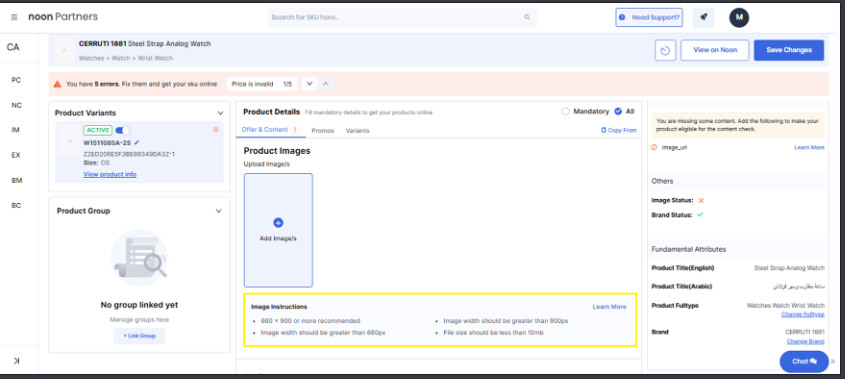Viewport: 845px width, 379px height.
Task: Click the delete variant trash icon
Action: pyautogui.click(x=216, y=129)
